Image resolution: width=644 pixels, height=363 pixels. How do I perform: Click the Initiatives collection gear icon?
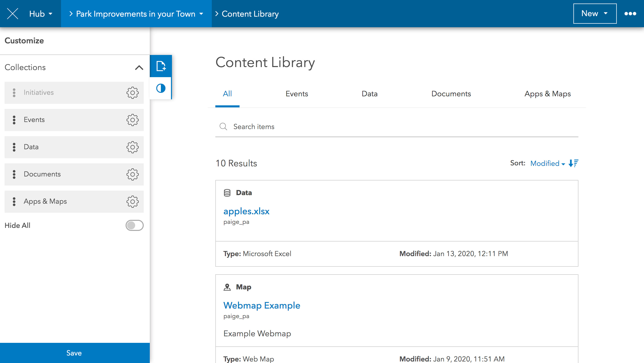(x=133, y=93)
